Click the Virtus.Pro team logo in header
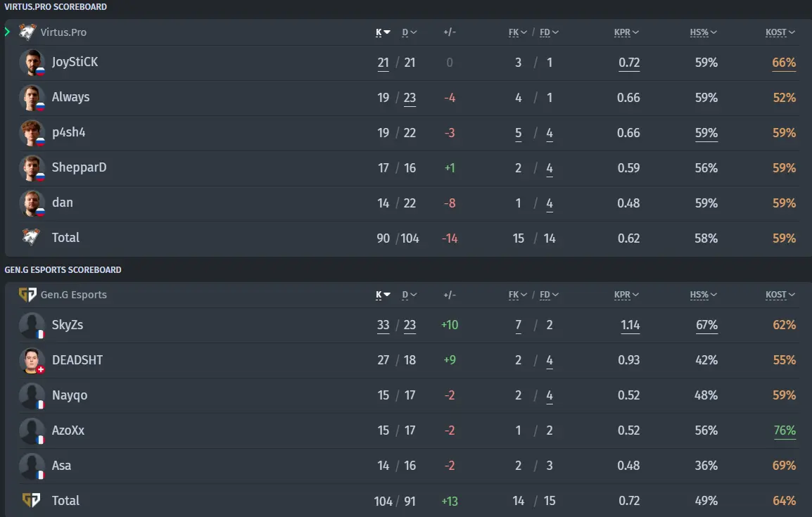The height and width of the screenshot is (517, 812). 27,32
